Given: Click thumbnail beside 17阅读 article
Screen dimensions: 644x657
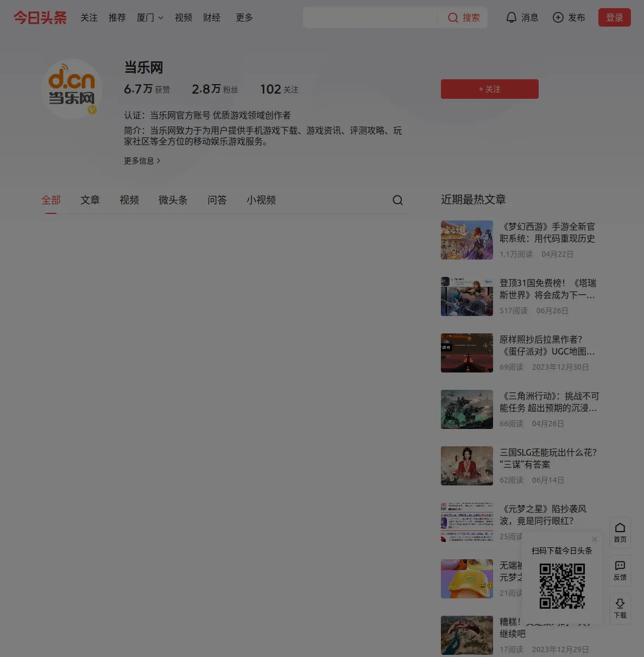Looking at the screenshot, I should point(467,635).
